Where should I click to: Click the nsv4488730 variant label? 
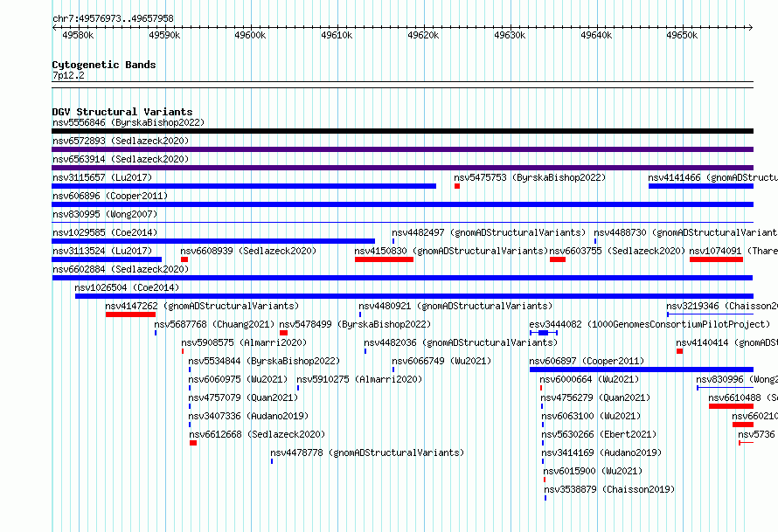(685, 232)
